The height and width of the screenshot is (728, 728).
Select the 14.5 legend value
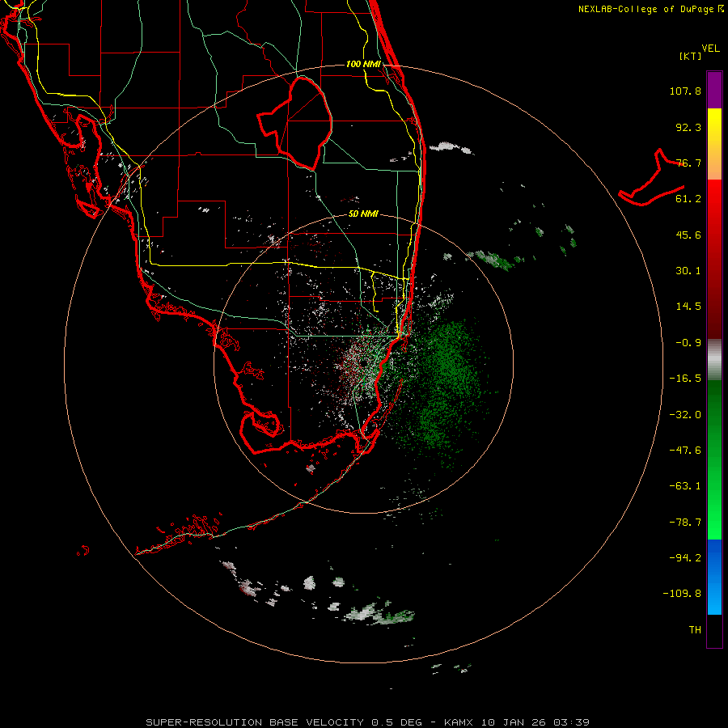pyautogui.click(x=688, y=307)
